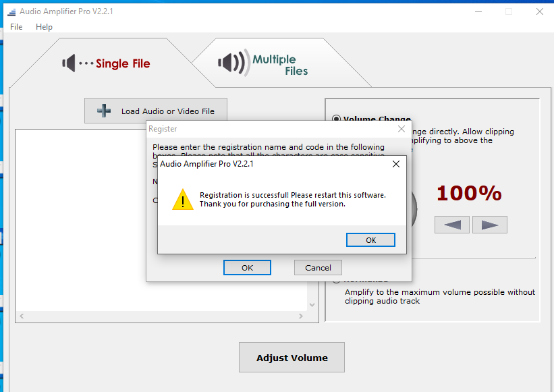Click the Audio Amplifier Pro title bar icon
This screenshot has width=554, height=392.
10,11
